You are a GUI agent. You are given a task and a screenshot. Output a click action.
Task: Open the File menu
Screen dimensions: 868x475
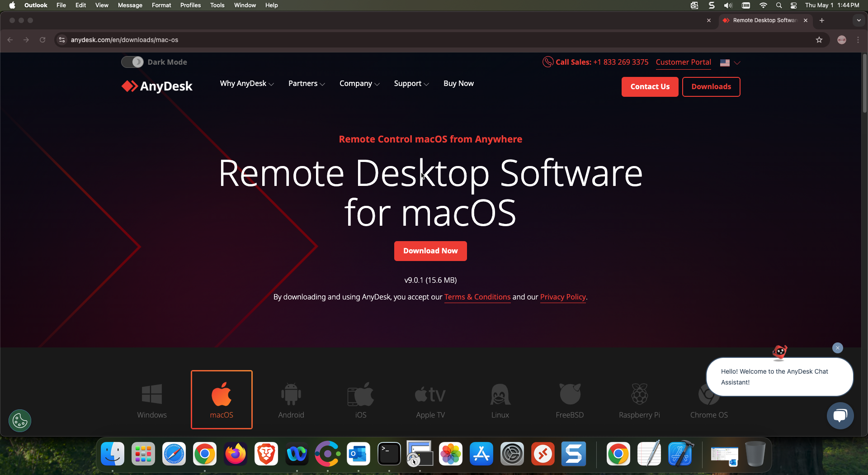tap(61, 5)
